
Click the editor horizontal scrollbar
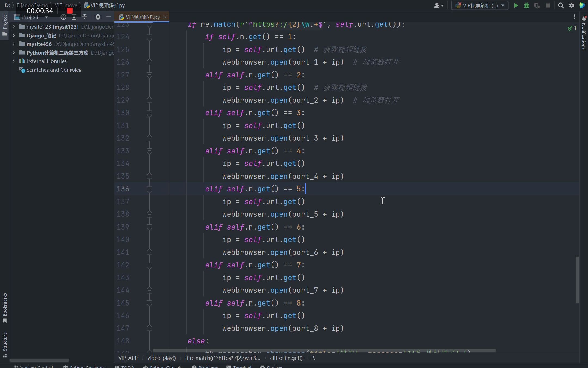324,351
